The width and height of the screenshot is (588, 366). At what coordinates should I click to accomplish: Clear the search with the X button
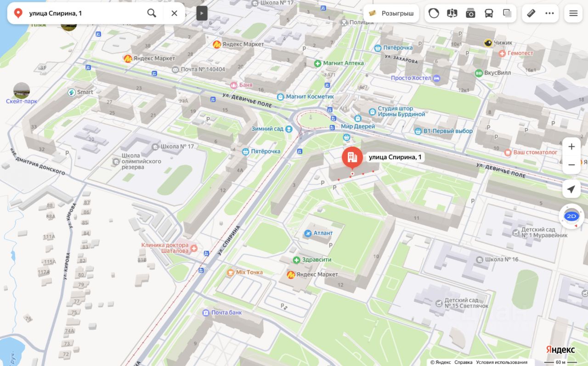(174, 13)
